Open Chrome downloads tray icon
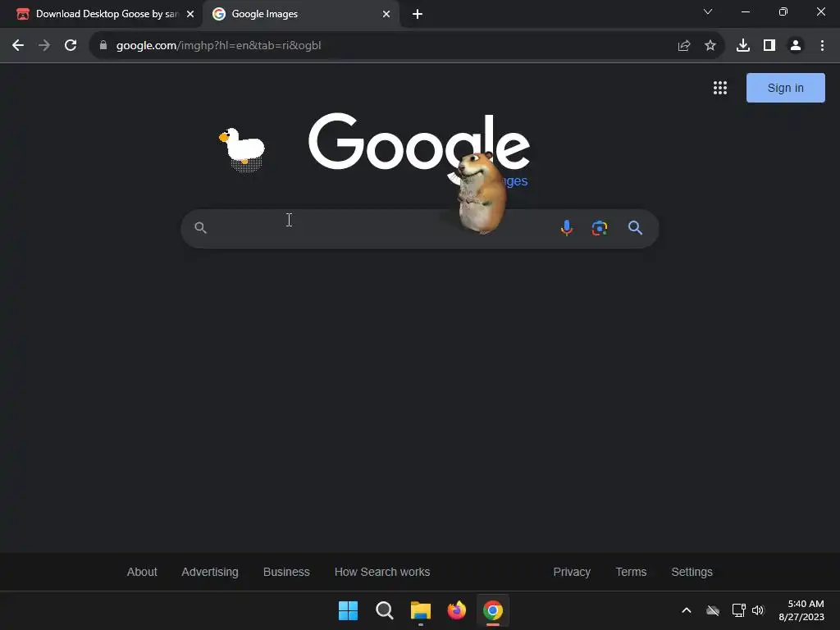 click(x=743, y=46)
